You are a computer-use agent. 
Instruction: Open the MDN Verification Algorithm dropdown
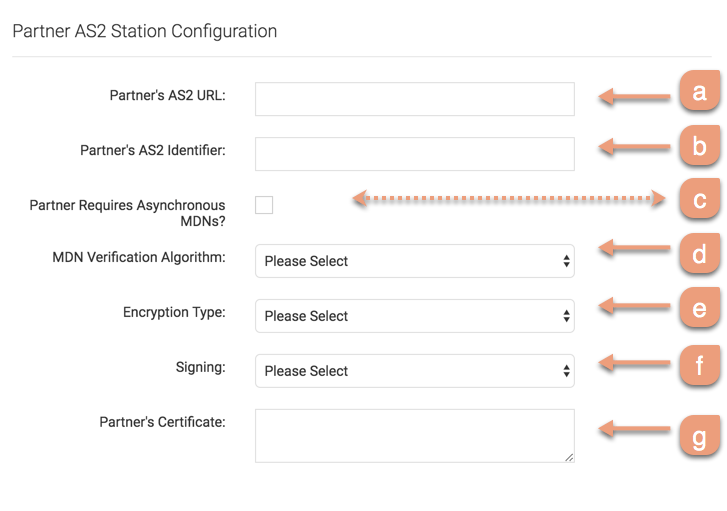[414, 261]
